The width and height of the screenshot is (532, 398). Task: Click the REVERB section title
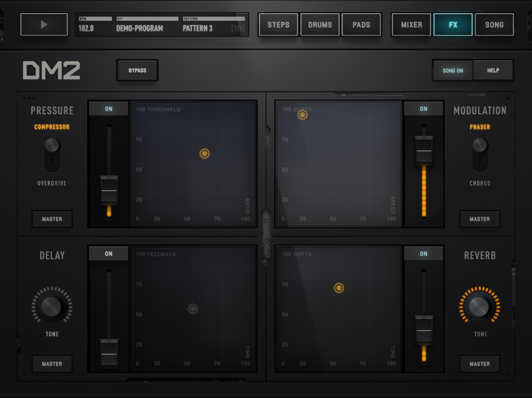(480, 256)
